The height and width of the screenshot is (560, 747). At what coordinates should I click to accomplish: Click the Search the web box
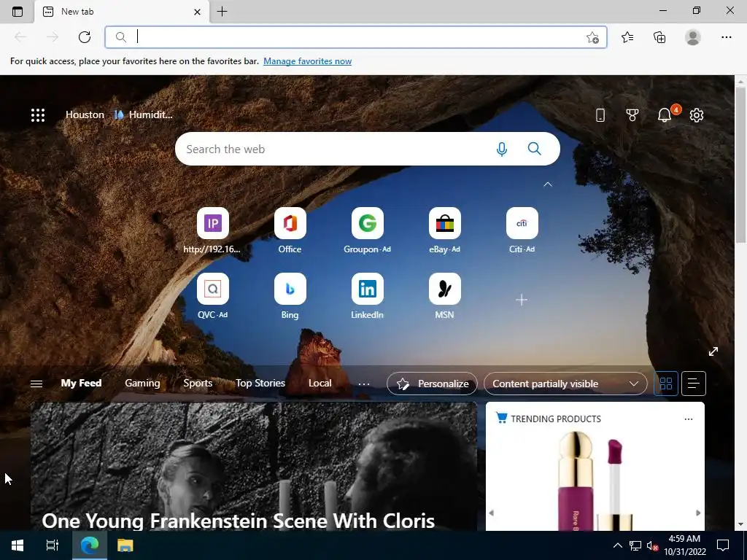[368, 149]
